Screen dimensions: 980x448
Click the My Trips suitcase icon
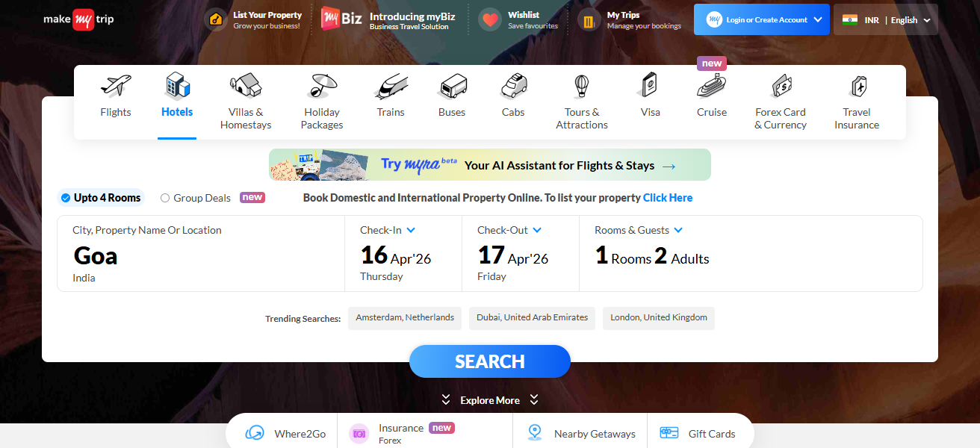pyautogui.click(x=589, y=20)
